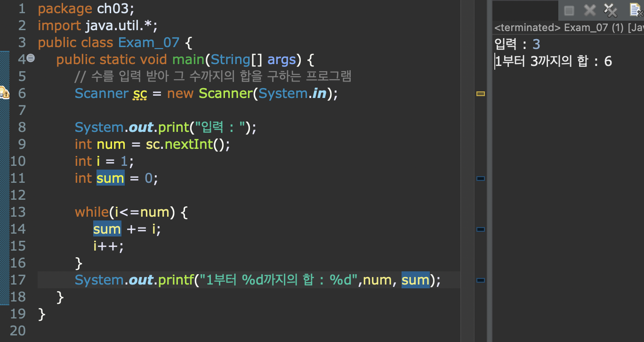Click the 'while' keyword on line 13
The image size is (644, 342).
point(92,212)
